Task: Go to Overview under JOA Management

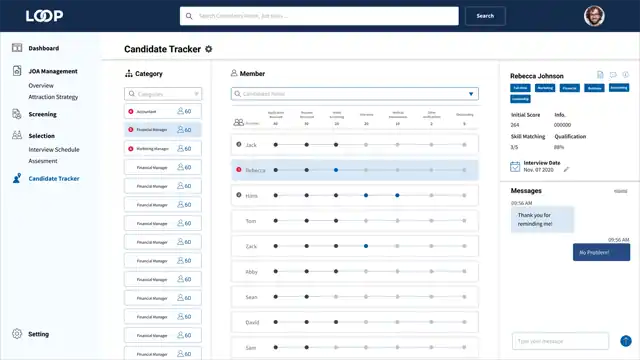Action: [41, 85]
